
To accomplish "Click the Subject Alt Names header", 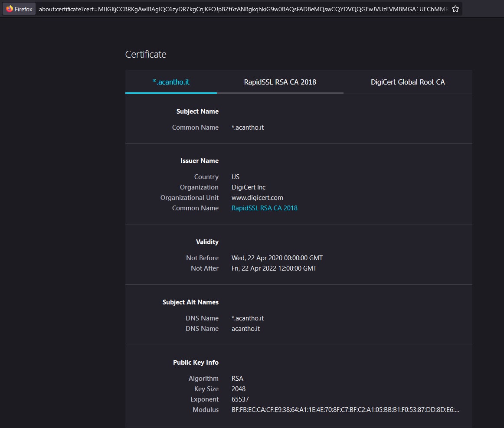I will (x=190, y=302).
